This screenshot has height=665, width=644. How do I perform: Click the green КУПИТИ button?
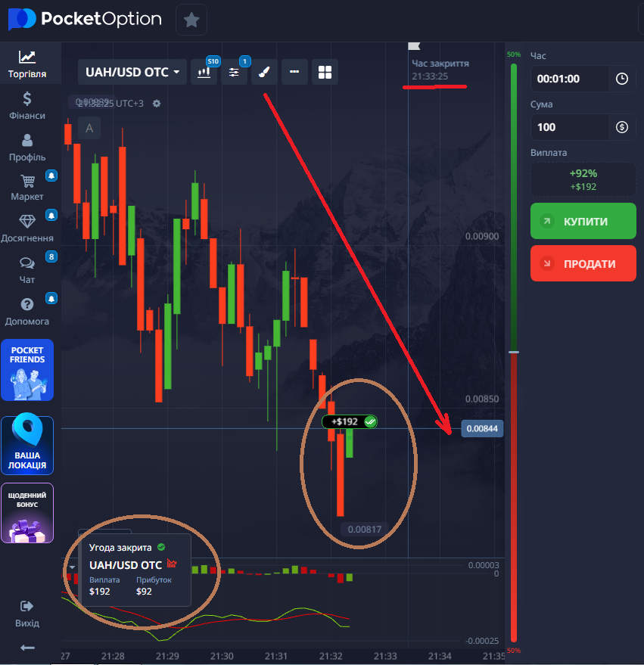pos(583,221)
